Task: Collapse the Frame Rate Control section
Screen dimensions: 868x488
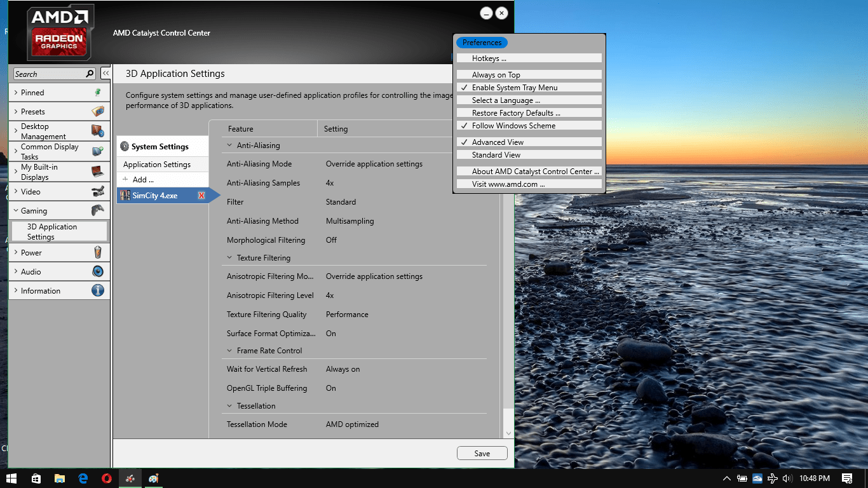Action: [x=229, y=350]
